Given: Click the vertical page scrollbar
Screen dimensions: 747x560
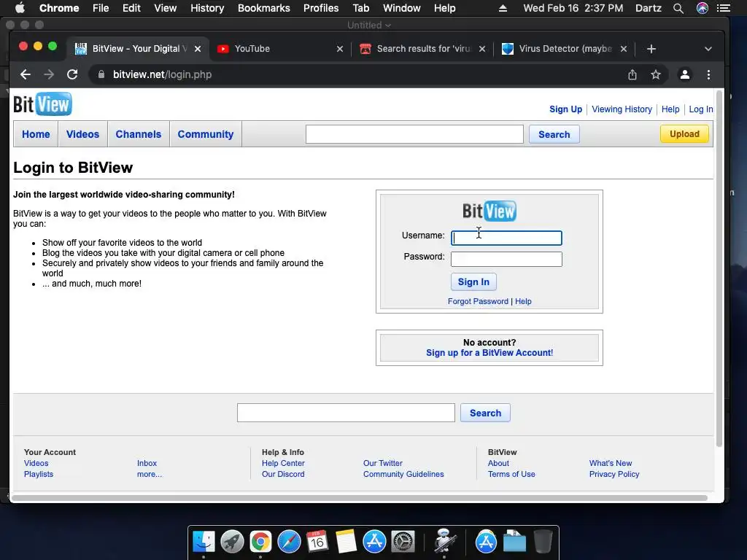Looking at the screenshot, I should [x=719, y=269].
